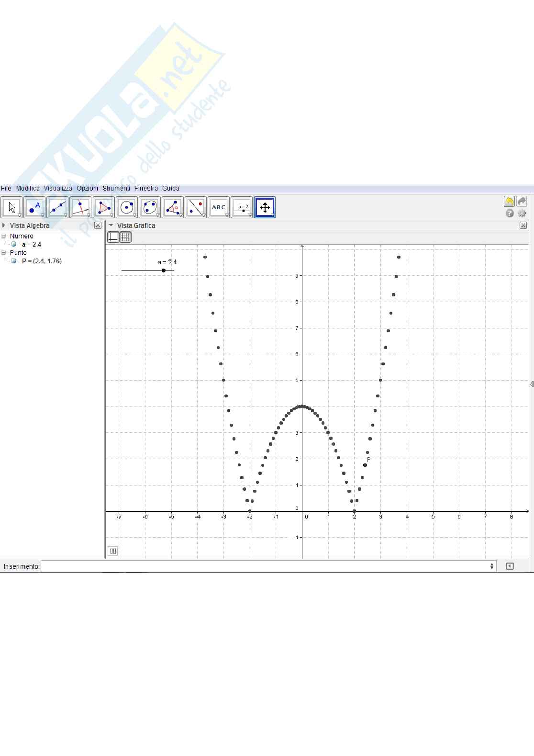The width and height of the screenshot is (534, 756).
Task: Select the Perpendicular line tool
Action: [80, 207]
